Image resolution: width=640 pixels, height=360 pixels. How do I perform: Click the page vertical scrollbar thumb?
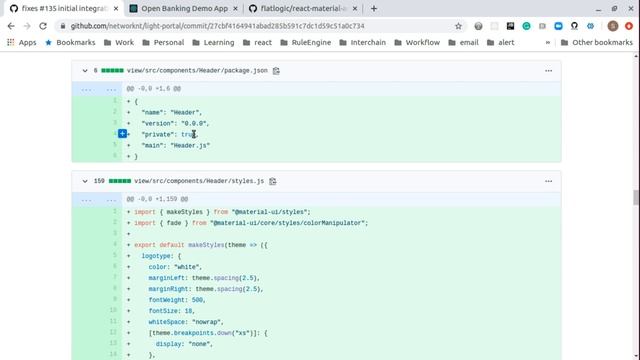pos(636,198)
